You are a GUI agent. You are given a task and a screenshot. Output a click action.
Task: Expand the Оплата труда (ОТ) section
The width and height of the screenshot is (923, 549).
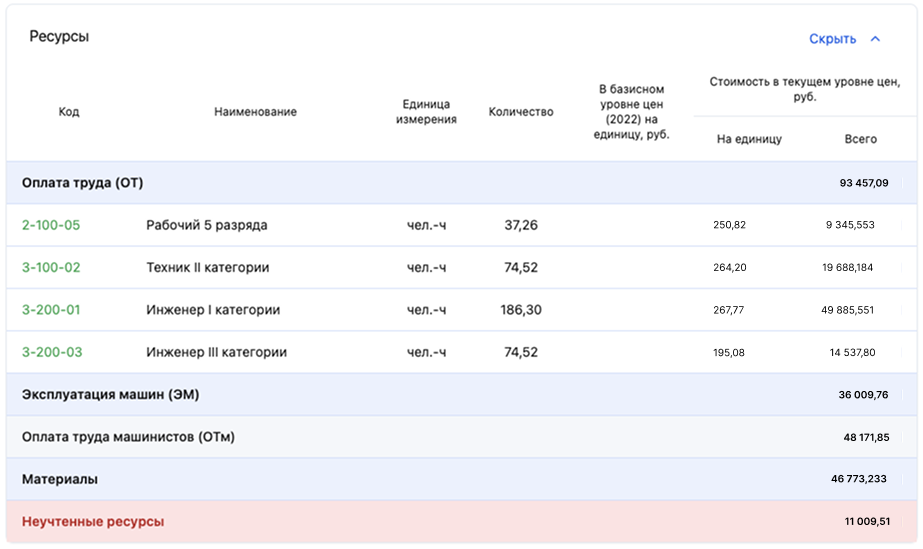(462, 183)
